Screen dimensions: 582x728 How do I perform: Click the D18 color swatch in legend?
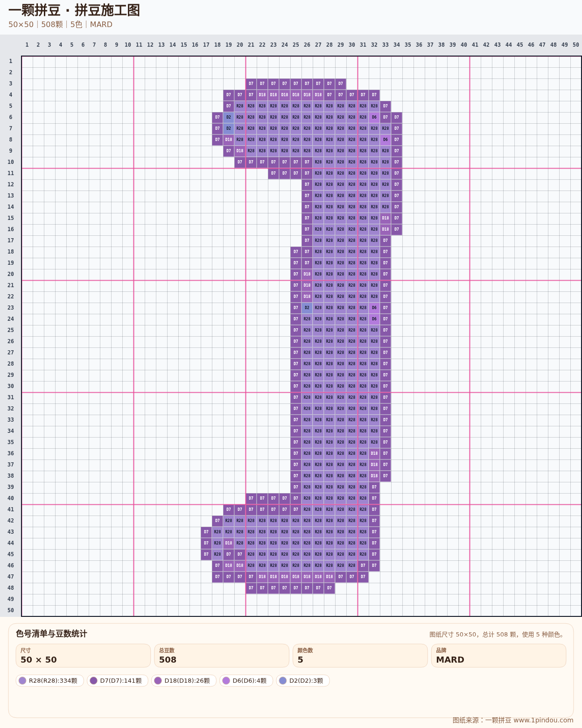tap(158, 680)
